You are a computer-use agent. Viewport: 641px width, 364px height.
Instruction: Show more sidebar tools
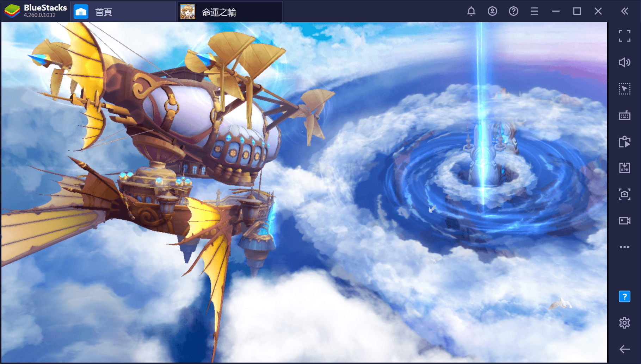pyautogui.click(x=624, y=247)
